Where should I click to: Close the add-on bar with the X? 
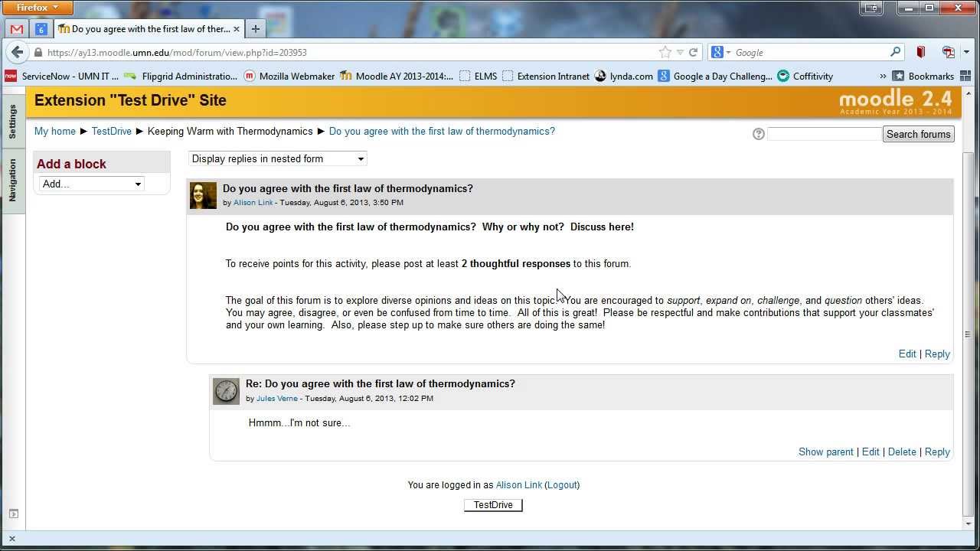tap(11, 539)
